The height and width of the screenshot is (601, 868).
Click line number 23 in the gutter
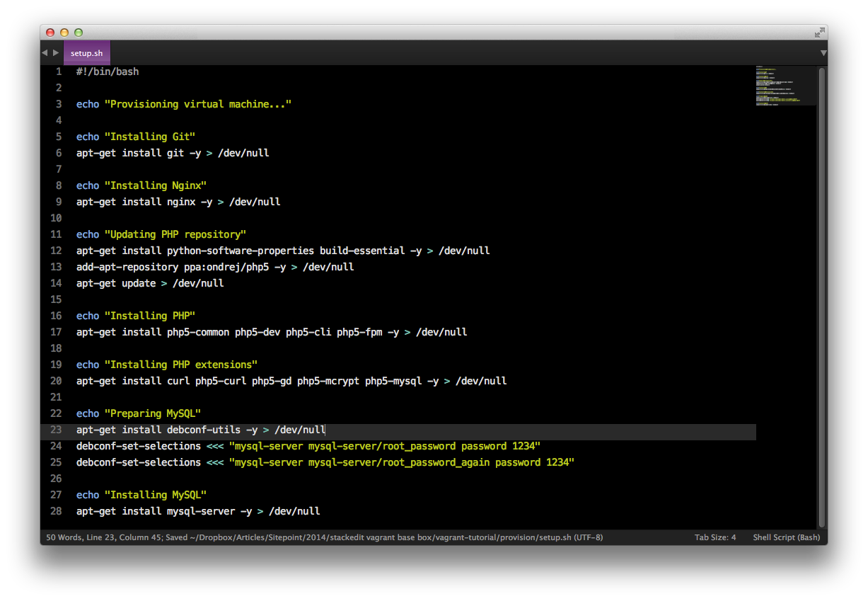point(56,430)
